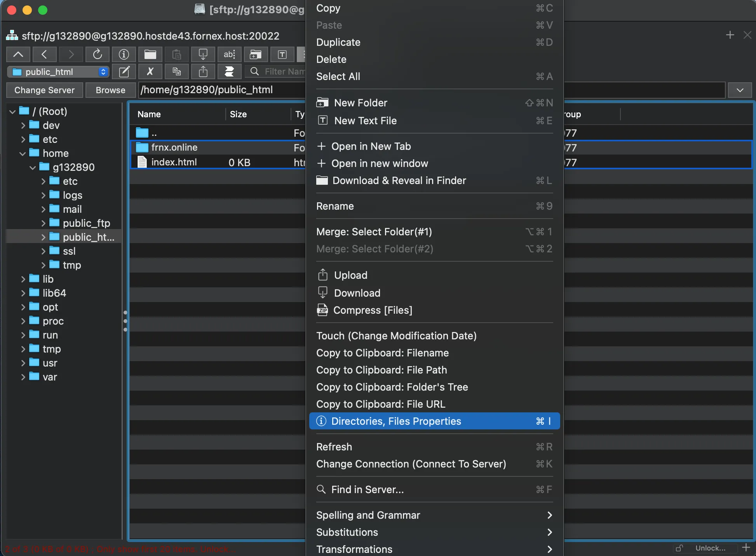Image resolution: width=756 pixels, height=556 pixels.
Task: Open the info properties toolbar icon
Action: [124, 54]
